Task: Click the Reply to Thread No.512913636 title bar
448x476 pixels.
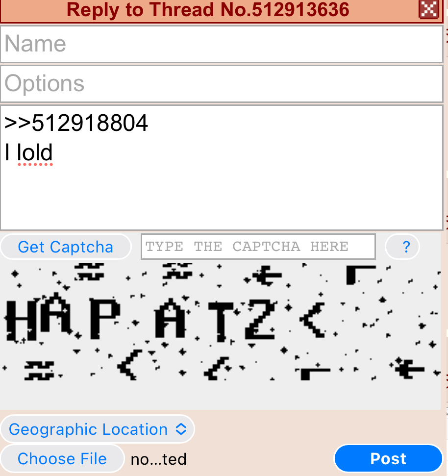Action: [208, 10]
